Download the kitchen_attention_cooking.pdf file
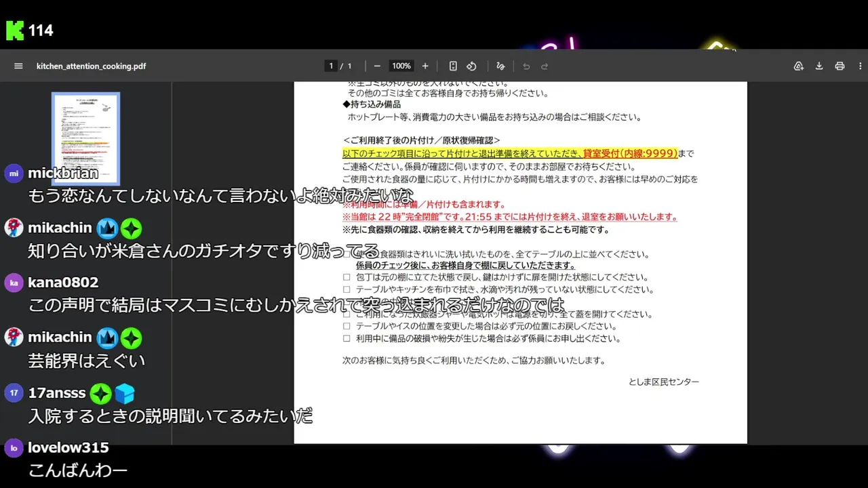This screenshot has width=868, height=488. (819, 66)
